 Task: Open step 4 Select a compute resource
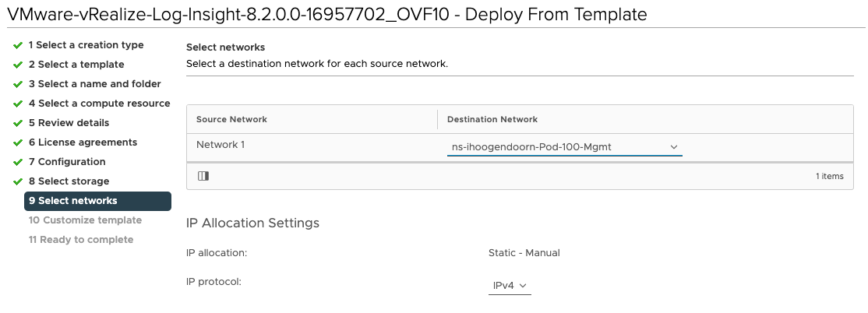(99, 104)
